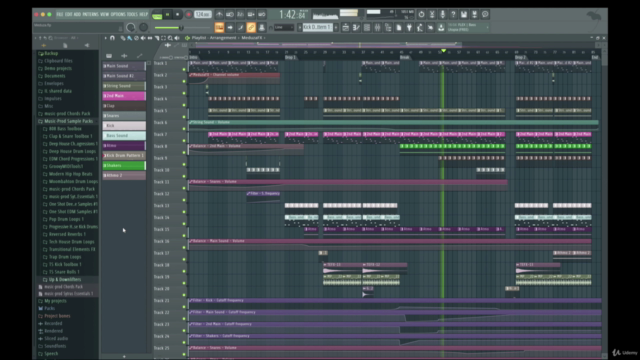Click the undo history circular-arrow icon
Image resolution: width=640 pixels, height=360 pixels.
coord(421,14)
